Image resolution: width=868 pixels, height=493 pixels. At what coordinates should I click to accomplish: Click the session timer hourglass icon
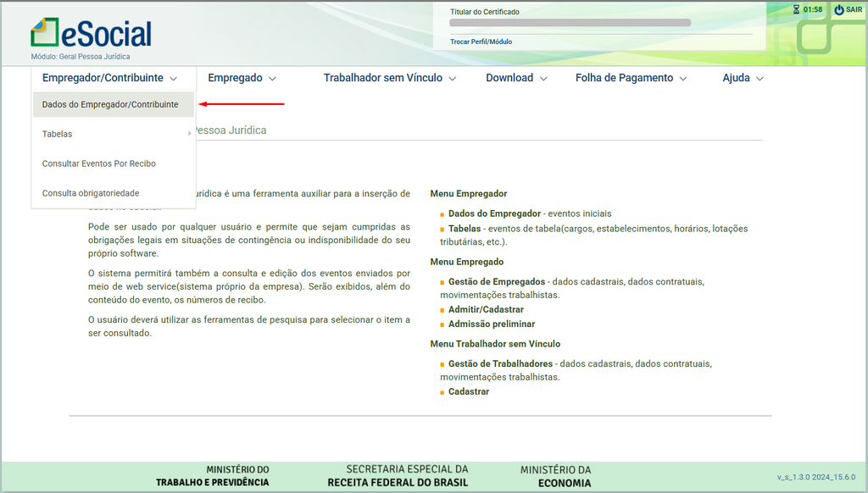tap(796, 10)
